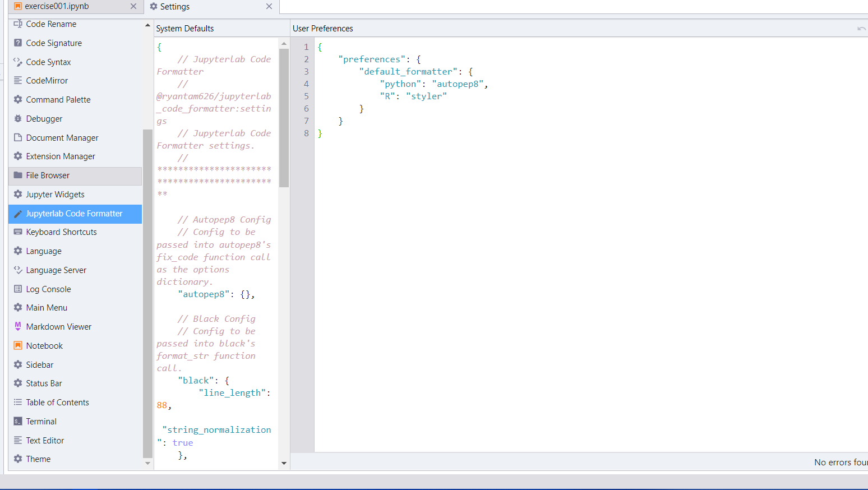Screen dimensions: 868x490
Task: Open Keyboard Shortcuts via its keyboard icon
Action: point(17,232)
